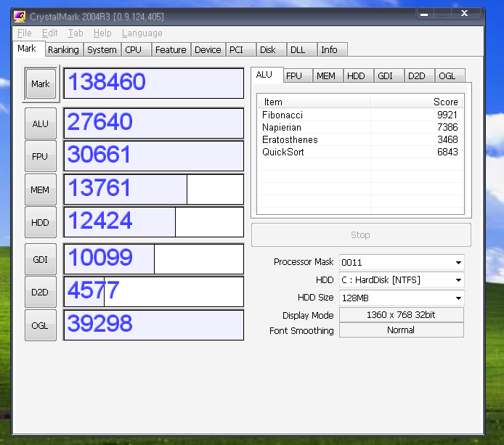This screenshot has height=445, width=504.
Task: Run all benchmarks with Mark button
Action: click(41, 84)
